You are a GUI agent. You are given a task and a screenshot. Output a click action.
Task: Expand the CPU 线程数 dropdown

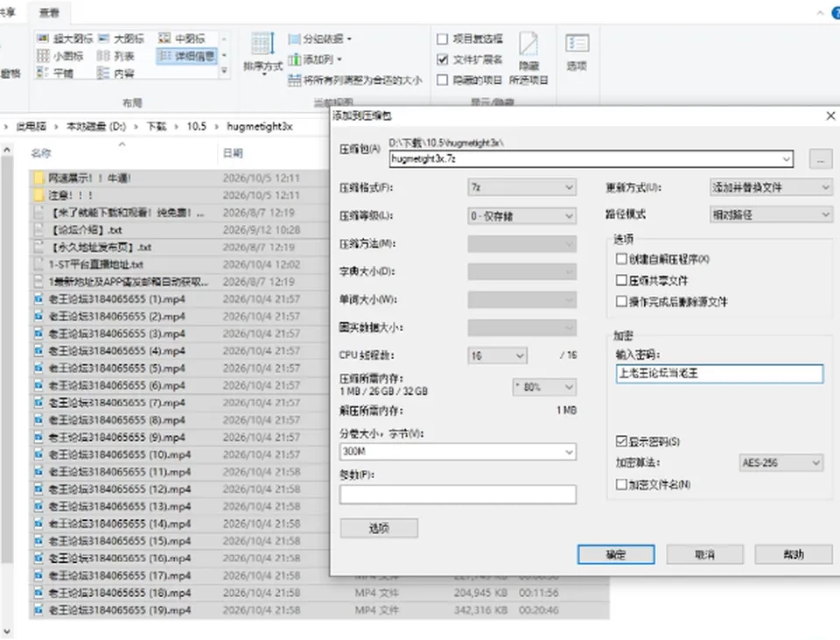click(497, 355)
